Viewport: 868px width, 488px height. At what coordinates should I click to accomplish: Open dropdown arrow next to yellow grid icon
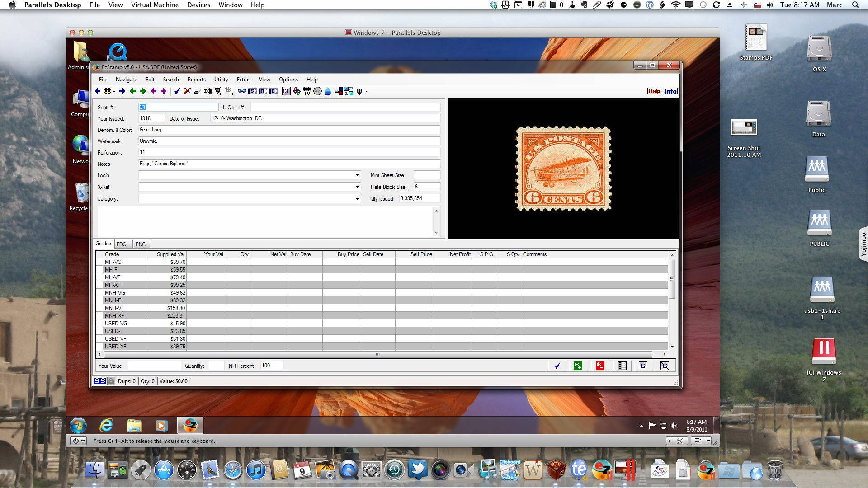[114, 91]
